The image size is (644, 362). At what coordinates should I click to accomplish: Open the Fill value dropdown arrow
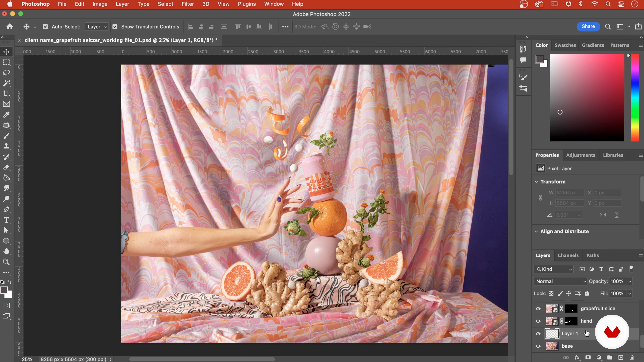[x=630, y=294]
